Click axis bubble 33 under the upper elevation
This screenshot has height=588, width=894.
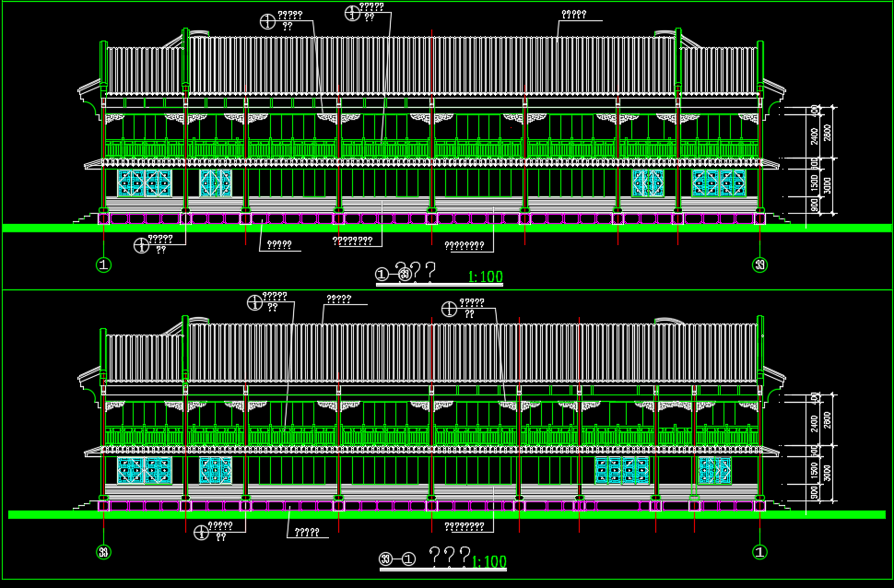(759, 265)
